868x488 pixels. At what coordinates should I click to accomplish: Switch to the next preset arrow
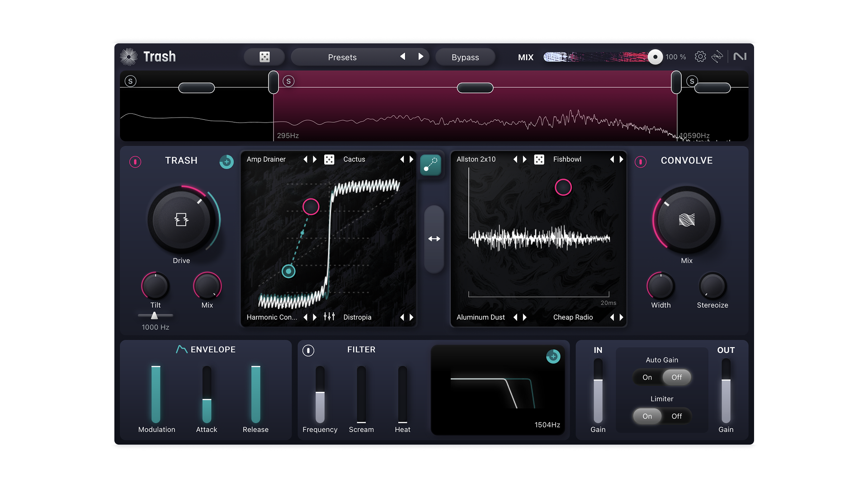point(421,57)
